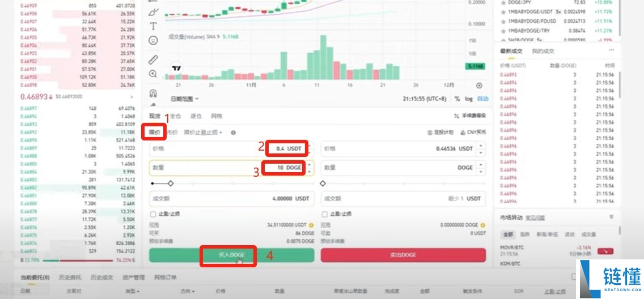The width and height of the screenshot is (644, 299).
Task: Open the Order history tab
Action: click(70, 277)
